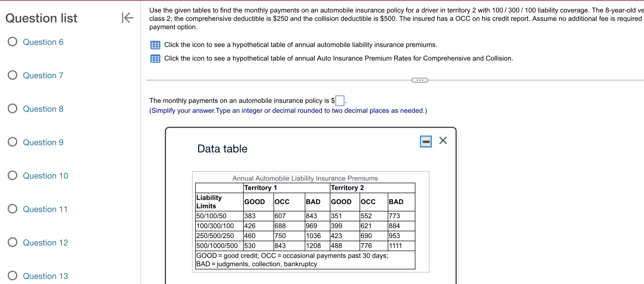Open the annual liability insurance premiums table icon

tap(155, 45)
